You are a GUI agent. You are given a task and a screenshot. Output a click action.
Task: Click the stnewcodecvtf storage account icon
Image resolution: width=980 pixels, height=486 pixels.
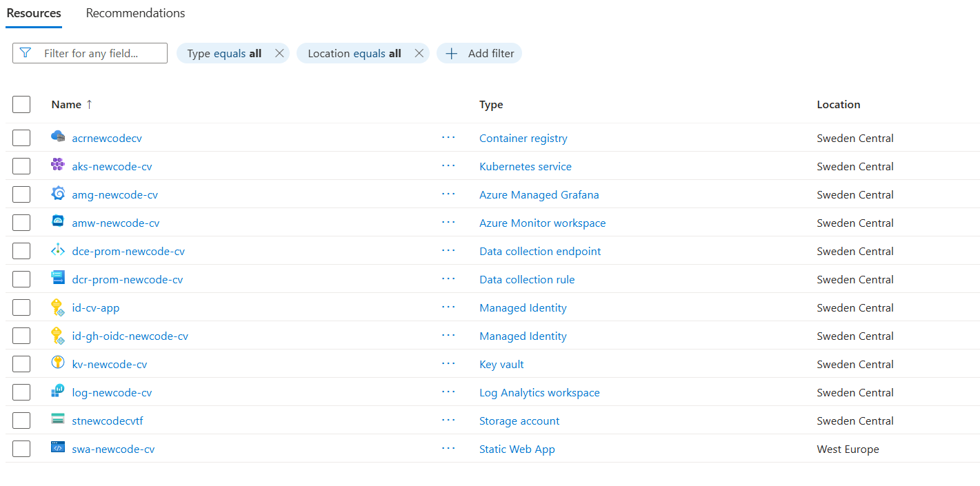[x=58, y=420]
